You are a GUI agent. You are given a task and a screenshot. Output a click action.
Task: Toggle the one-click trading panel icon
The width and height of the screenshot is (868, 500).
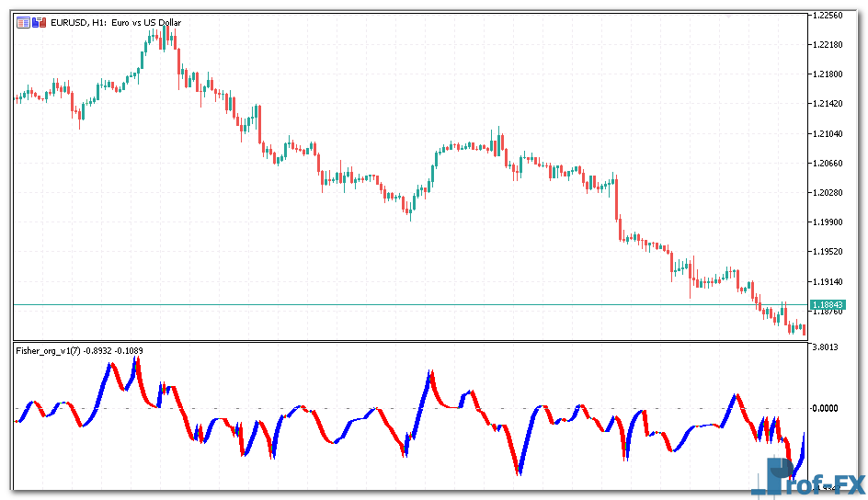click(23, 22)
